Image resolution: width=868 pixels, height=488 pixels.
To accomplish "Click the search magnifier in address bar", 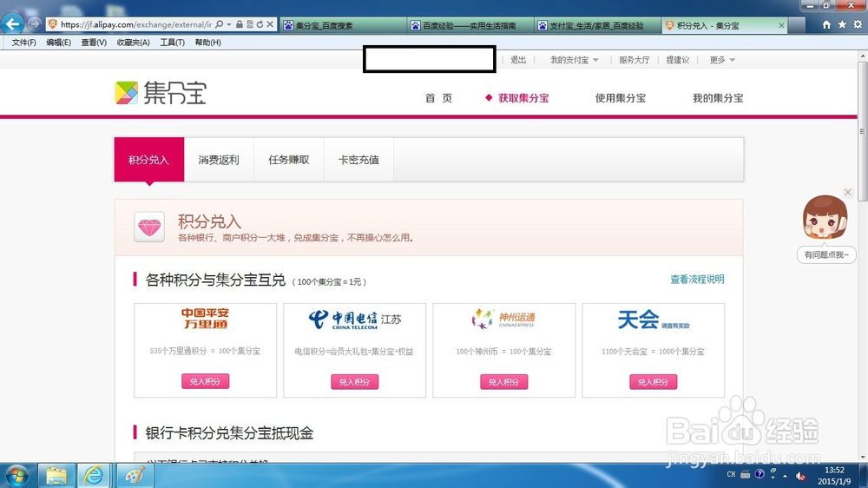I will coord(220,24).
